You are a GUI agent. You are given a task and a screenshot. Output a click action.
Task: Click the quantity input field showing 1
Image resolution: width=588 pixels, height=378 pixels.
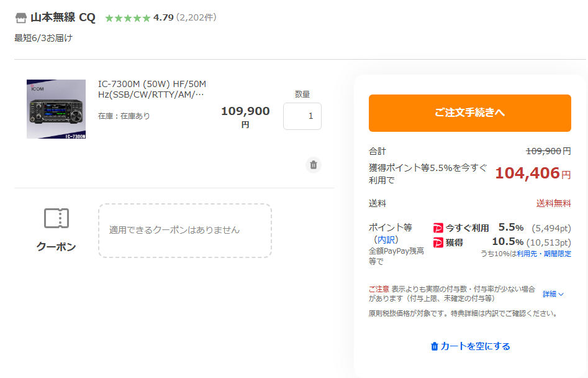click(302, 116)
